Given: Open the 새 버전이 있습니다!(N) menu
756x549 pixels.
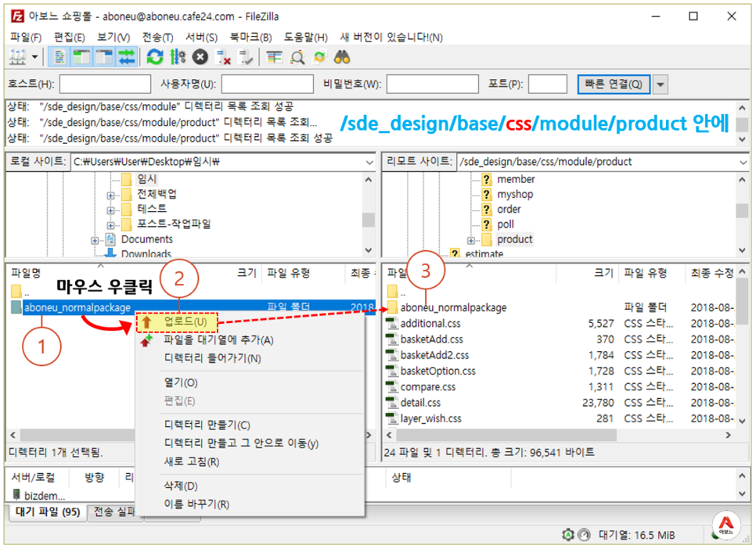Looking at the screenshot, I should point(391,37).
